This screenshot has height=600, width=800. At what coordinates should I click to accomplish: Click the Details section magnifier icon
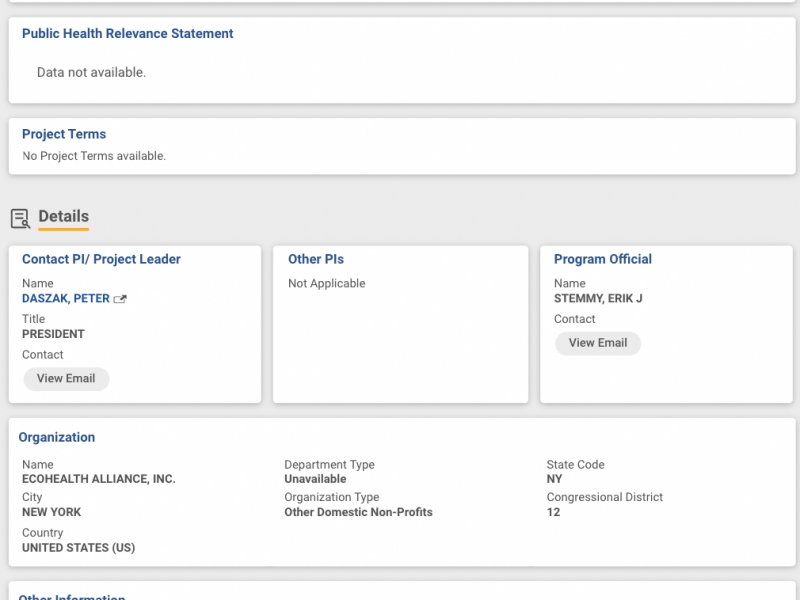coord(20,218)
